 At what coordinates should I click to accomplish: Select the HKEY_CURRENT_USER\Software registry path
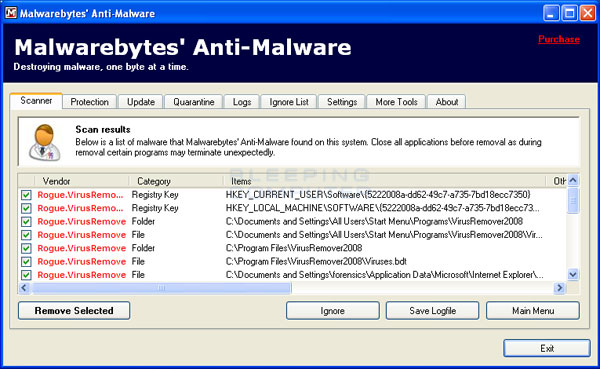[378, 195]
